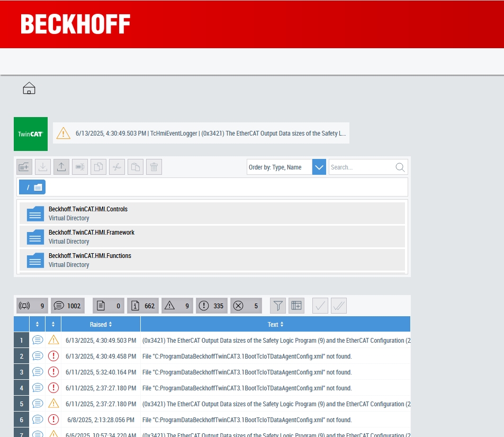Sort by the Raised column header
The height and width of the screenshot is (437, 504).
[101, 325]
